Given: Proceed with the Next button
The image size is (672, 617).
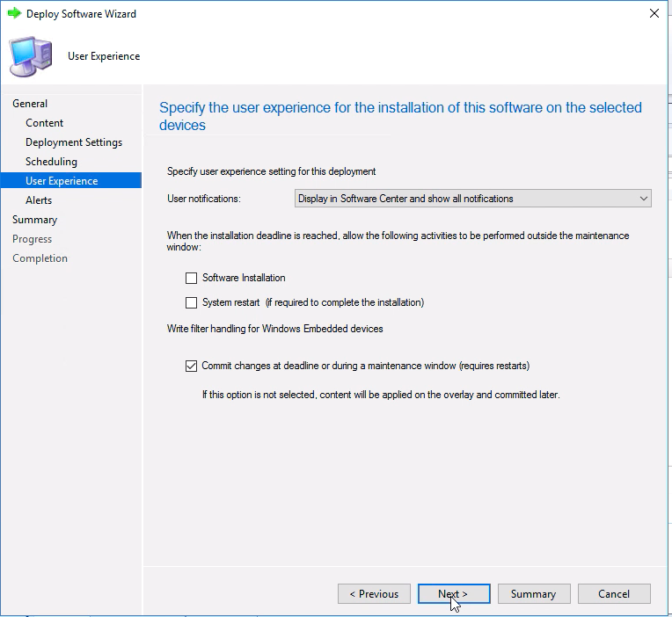Looking at the screenshot, I should [x=454, y=594].
